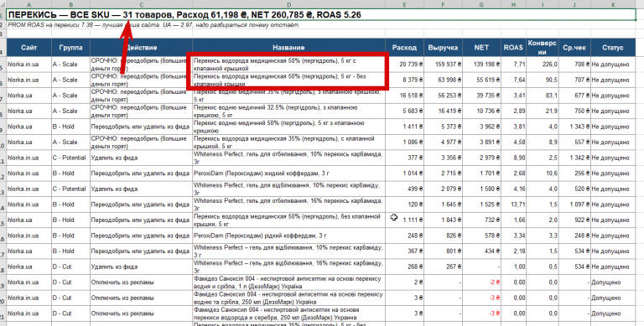
Task: Click the Статус header cell
Action: (x=613, y=48)
